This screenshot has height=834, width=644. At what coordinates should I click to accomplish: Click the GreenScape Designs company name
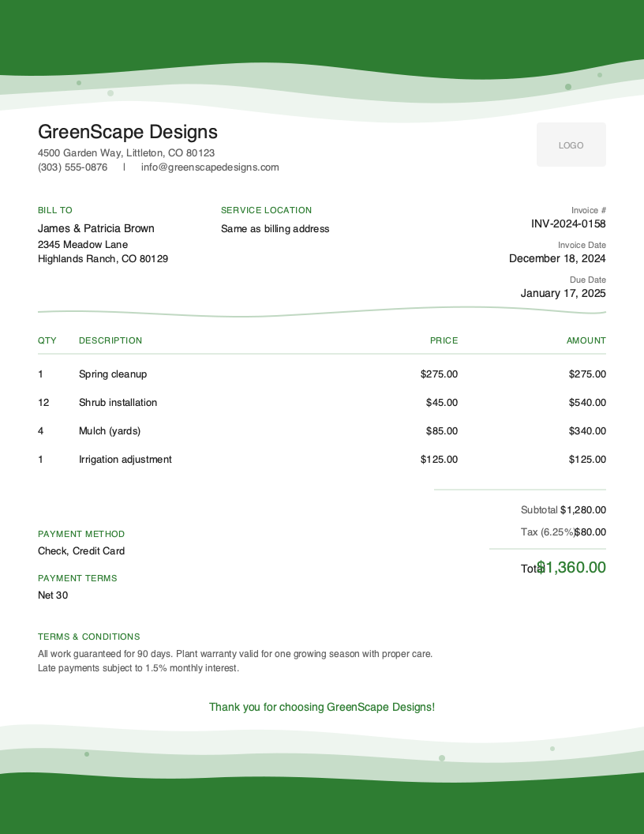(x=128, y=132)
